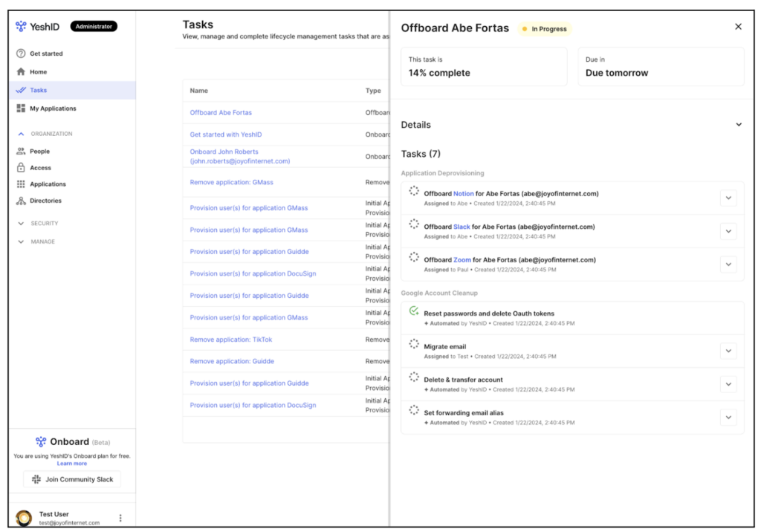Expand the Delete & transfer account row
This screenshot has width=761, height=532.
click(x=728, y=384)
